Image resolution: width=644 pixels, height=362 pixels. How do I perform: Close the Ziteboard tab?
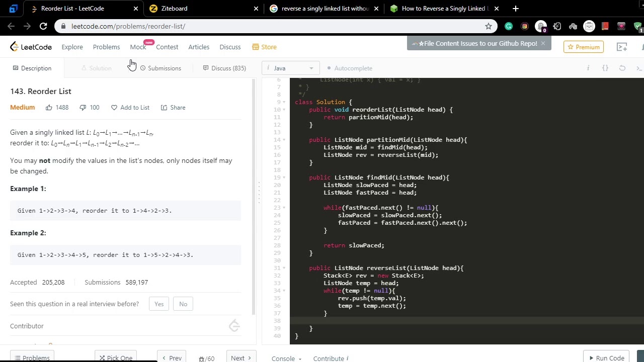(x=256, y=9)
